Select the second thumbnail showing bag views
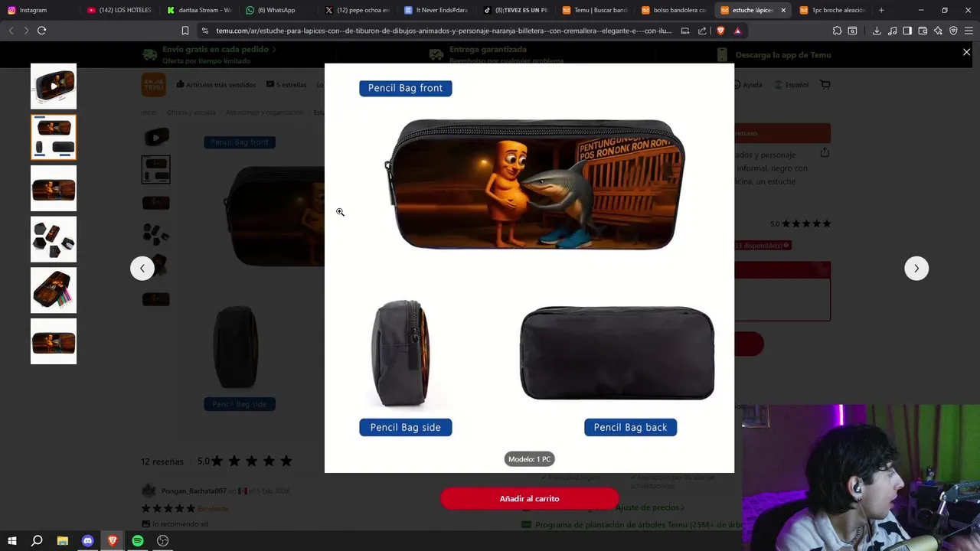The width and height of the screenshot is (980, 551). (54, 137)
